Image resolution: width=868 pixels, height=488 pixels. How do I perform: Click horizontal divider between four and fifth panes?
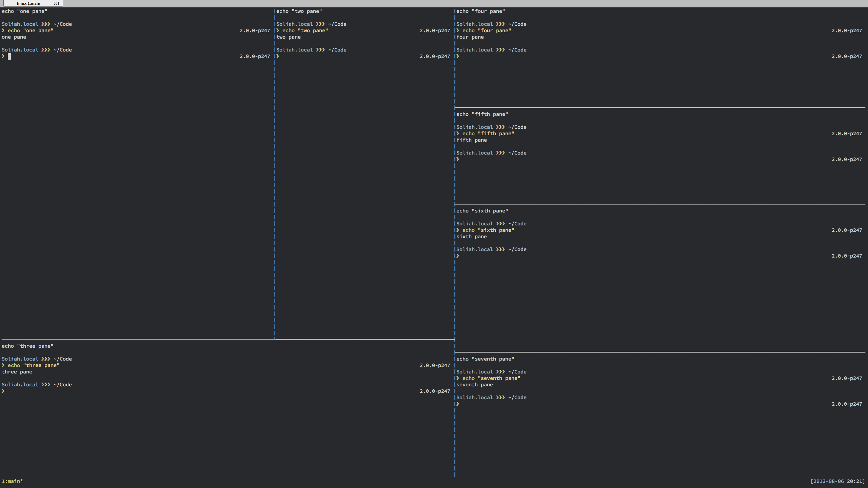coord(659,107)
